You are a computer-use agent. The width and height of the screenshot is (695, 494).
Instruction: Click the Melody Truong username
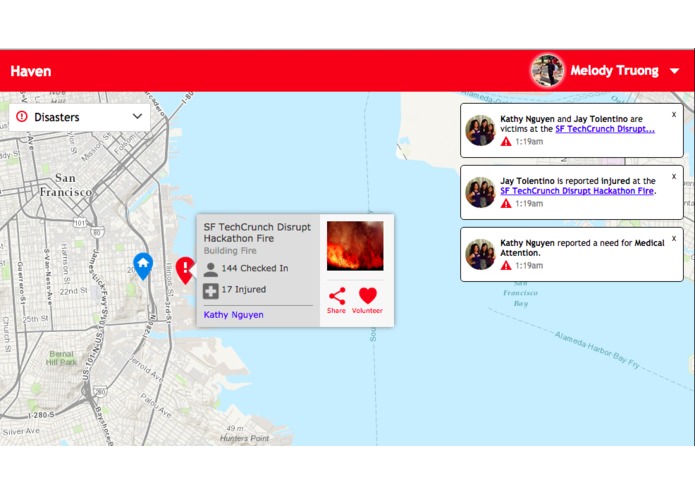[x=614, y=71]
